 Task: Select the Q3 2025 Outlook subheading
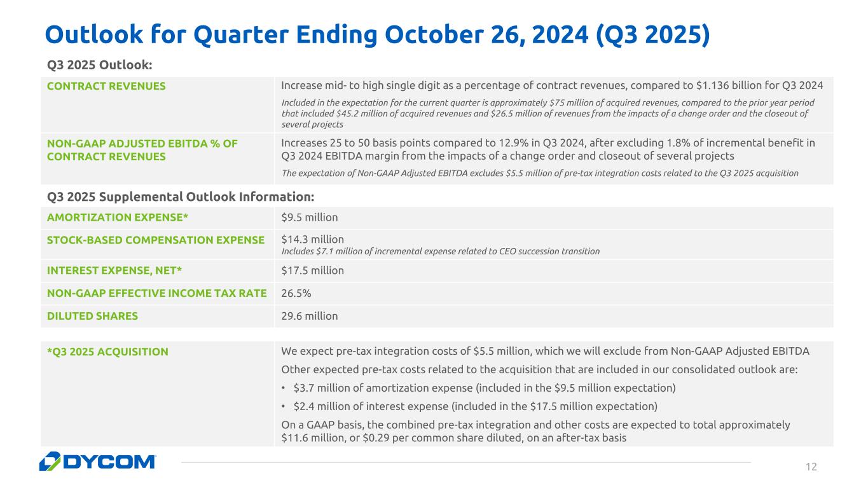[100, 65]
